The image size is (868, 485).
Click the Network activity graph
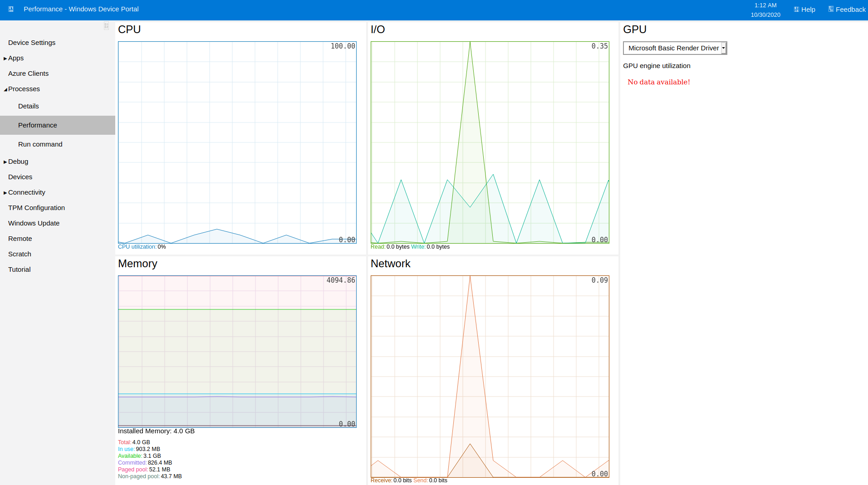pyautogui.click(x=490, y=377)
